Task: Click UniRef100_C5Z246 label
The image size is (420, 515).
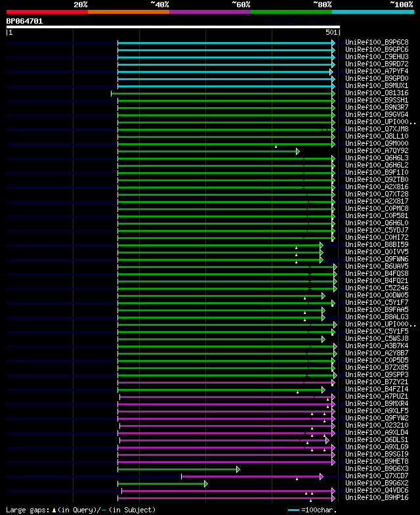Action: pos(377,288)
